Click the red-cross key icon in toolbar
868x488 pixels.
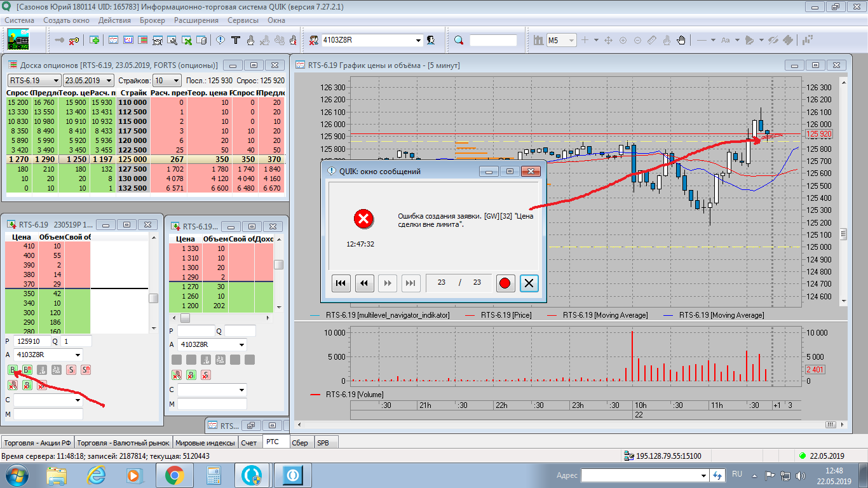click(x=75, y=40)
